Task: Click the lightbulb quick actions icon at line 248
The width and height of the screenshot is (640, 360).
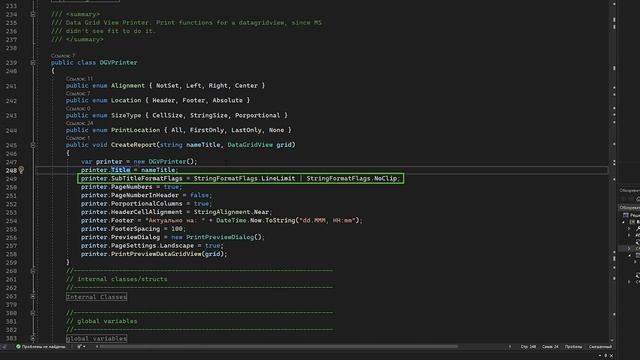Action: click(21, 170)
